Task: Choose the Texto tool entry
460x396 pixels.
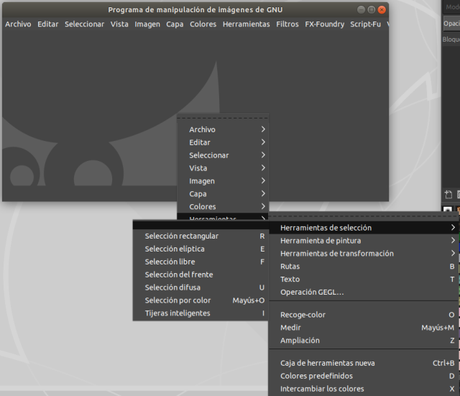Action: tap(364, 279)
